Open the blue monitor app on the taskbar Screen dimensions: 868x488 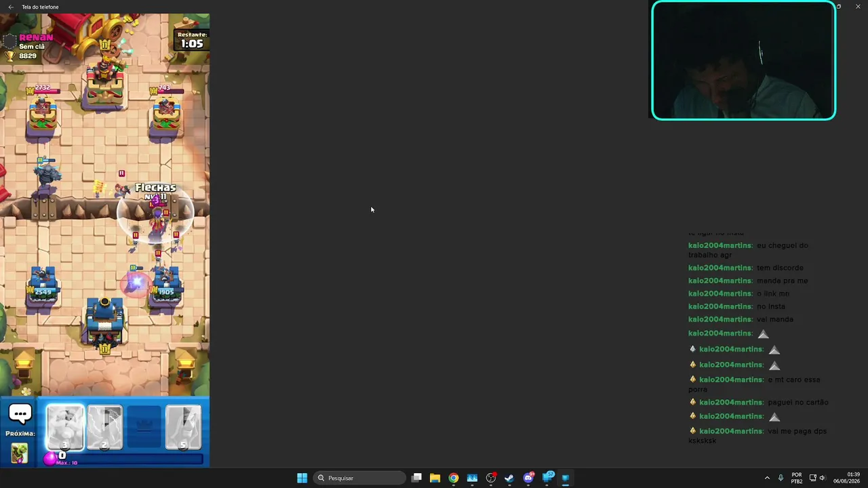tap(472, 478)
